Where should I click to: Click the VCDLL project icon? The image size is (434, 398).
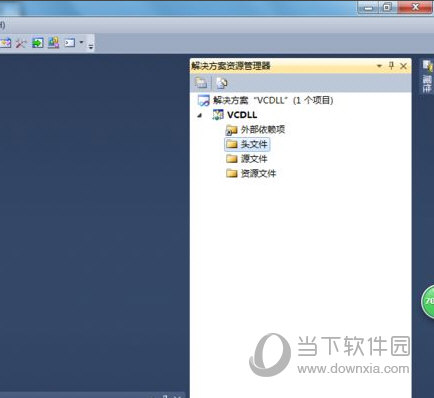tap(218, 115)
